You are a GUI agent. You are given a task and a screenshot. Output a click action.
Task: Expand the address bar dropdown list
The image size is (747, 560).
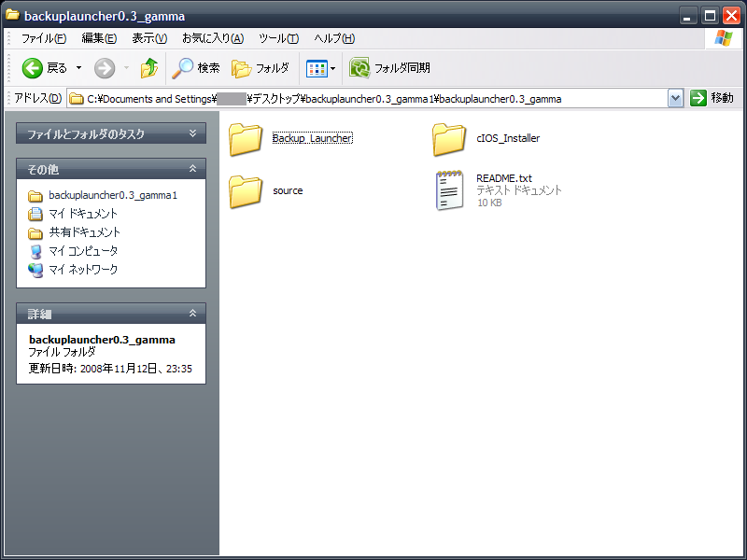(x=675, y=99)
